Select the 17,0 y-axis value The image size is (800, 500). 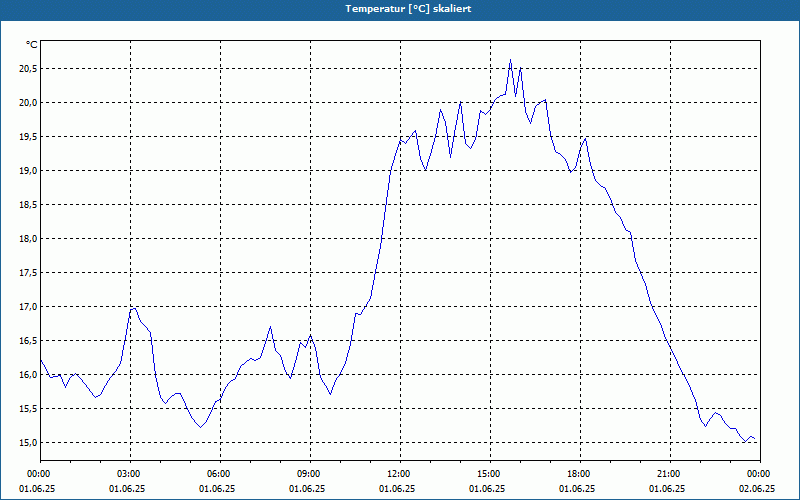tap(28, 307)
